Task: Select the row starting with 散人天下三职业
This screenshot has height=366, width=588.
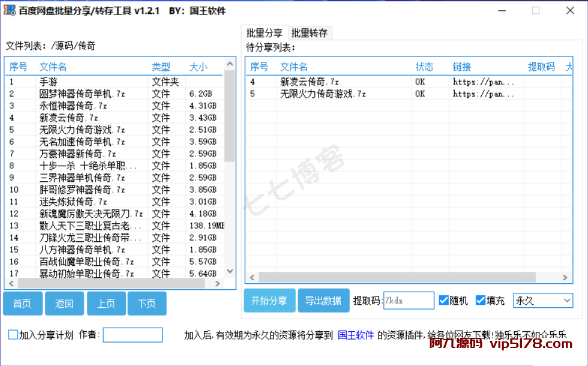Action: (x=115, y=226)
